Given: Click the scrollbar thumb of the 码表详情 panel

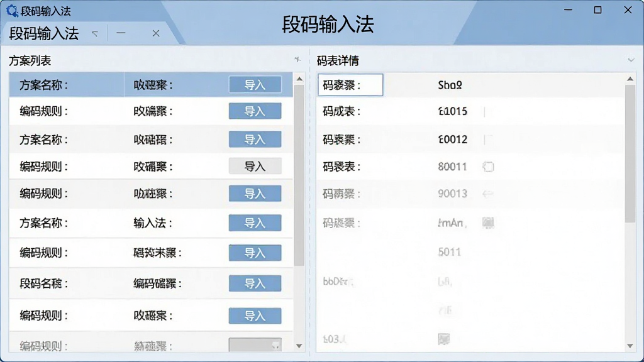Looking at the screenshot, I should tap(630, 153).
